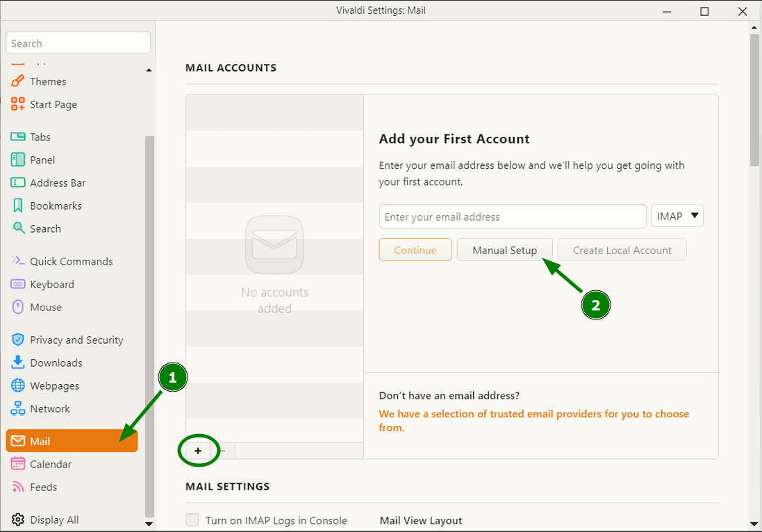Open the trusted email providers link
The image size is (762, 532).
533,420
